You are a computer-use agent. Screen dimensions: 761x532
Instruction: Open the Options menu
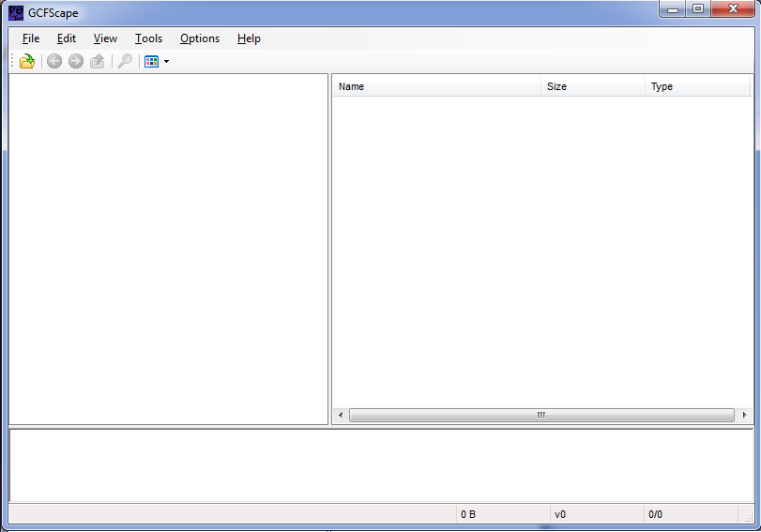pyautogui.click(x=200, y=38)
